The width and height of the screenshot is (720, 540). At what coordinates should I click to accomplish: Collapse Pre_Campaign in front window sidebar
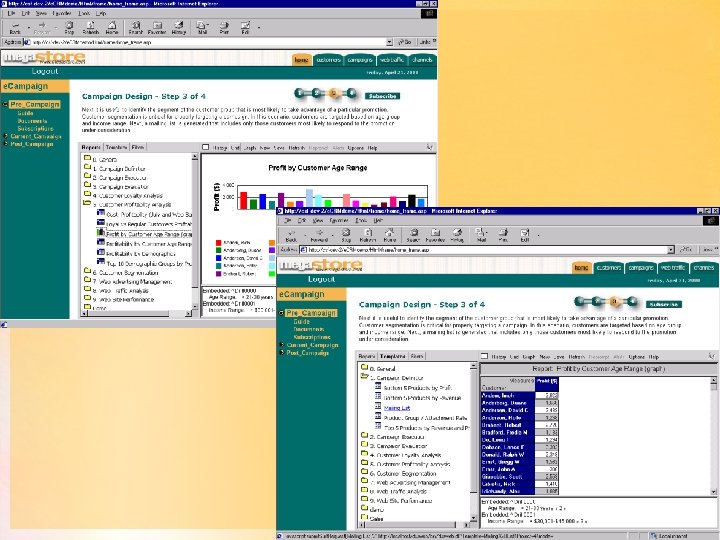pos(281,313)
